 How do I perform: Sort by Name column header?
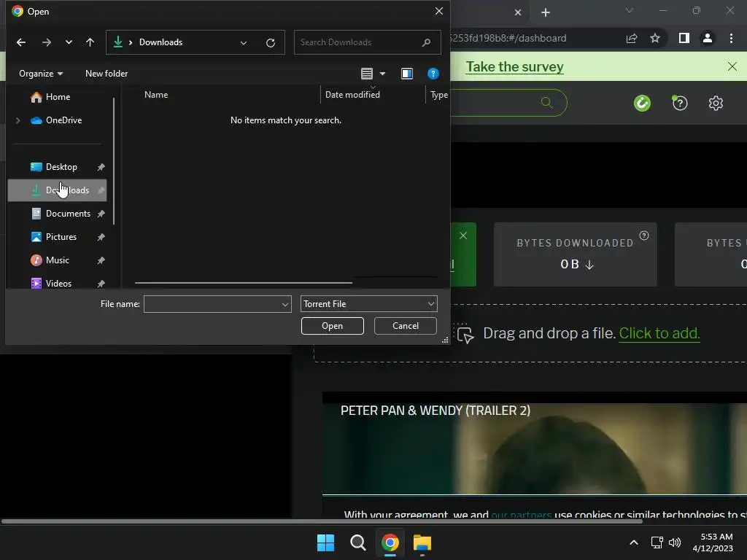156,95
